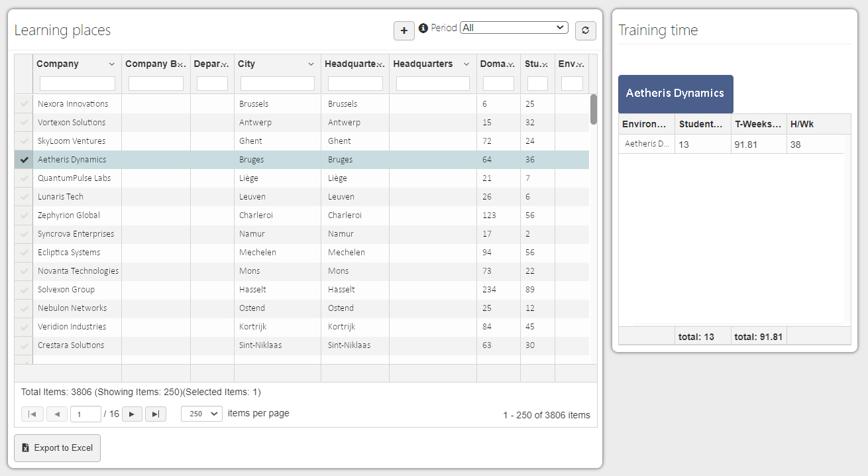Open the items per page dropdown
This screenshot has width=868, height=476.
[x=201, y=413]
